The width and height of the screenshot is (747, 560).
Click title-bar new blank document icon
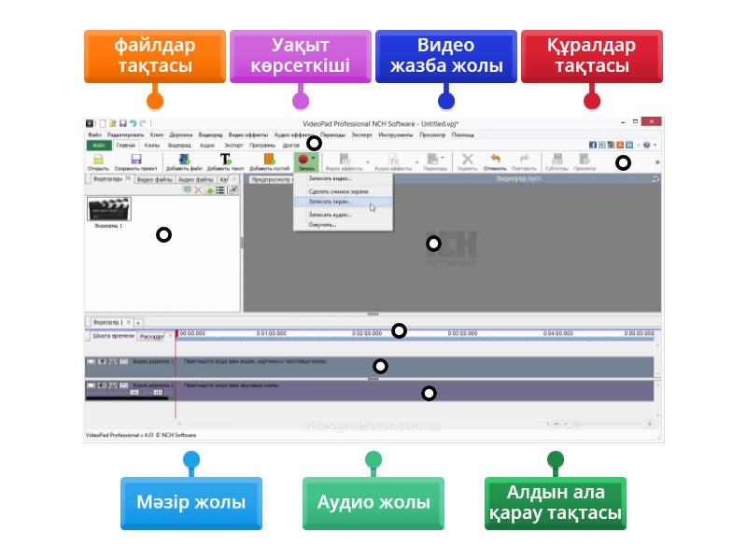click(102, 123)
